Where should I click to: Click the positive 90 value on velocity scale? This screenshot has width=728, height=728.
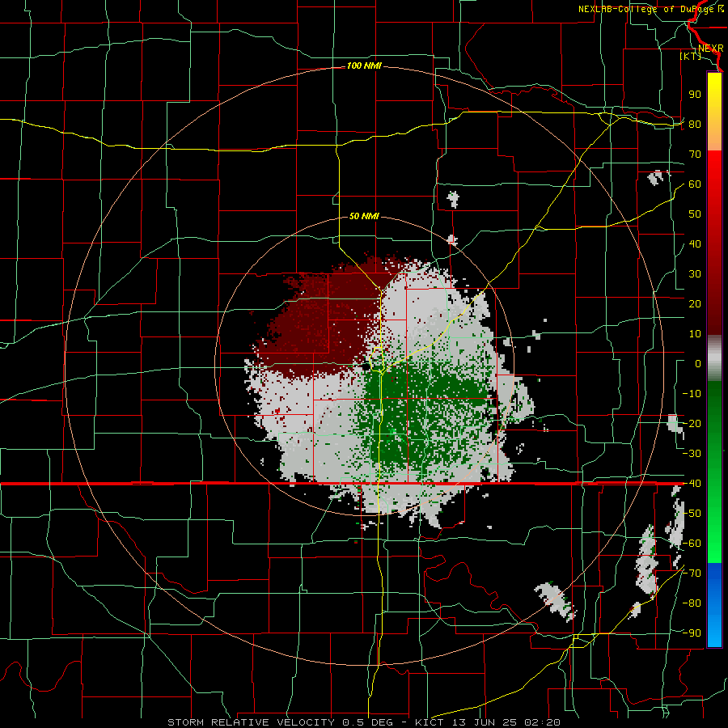point(695,95)
